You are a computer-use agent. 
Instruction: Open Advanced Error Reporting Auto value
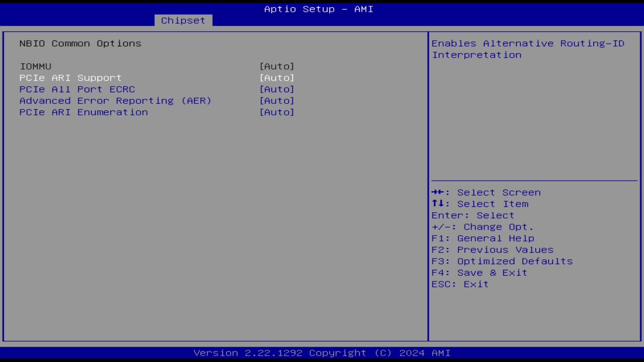(277, 101)
